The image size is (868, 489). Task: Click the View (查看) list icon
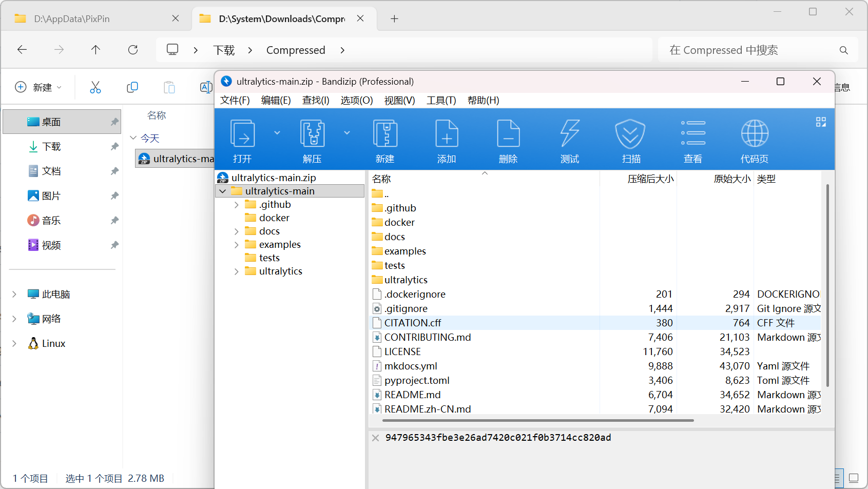[x=693, y=134]
